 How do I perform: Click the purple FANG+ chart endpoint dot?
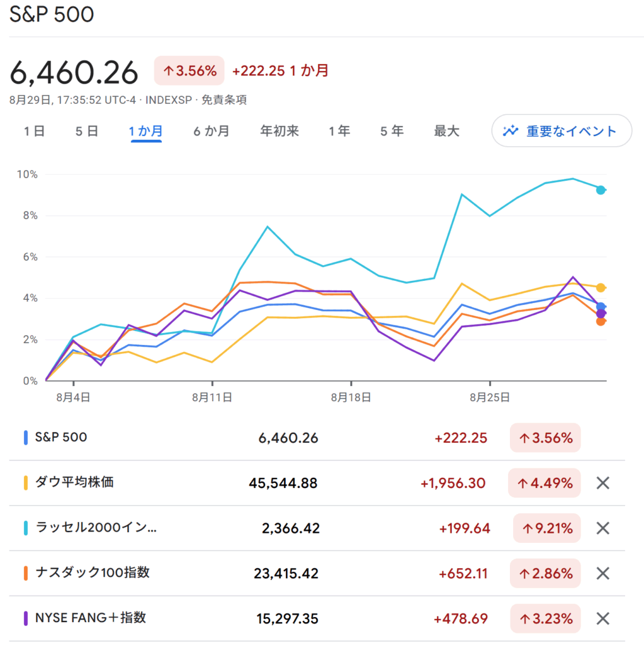[600, 314]
